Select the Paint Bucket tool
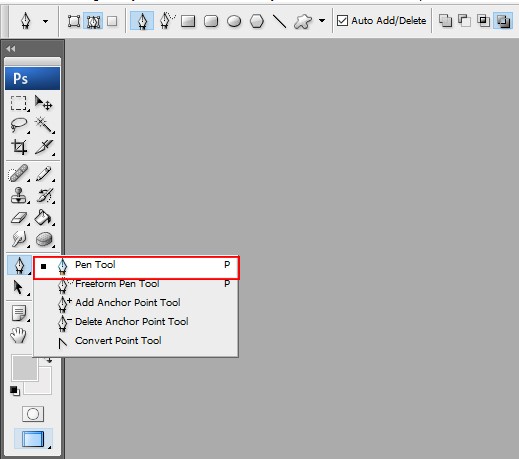This screenshot has height=459, width=519. (44, 218)
